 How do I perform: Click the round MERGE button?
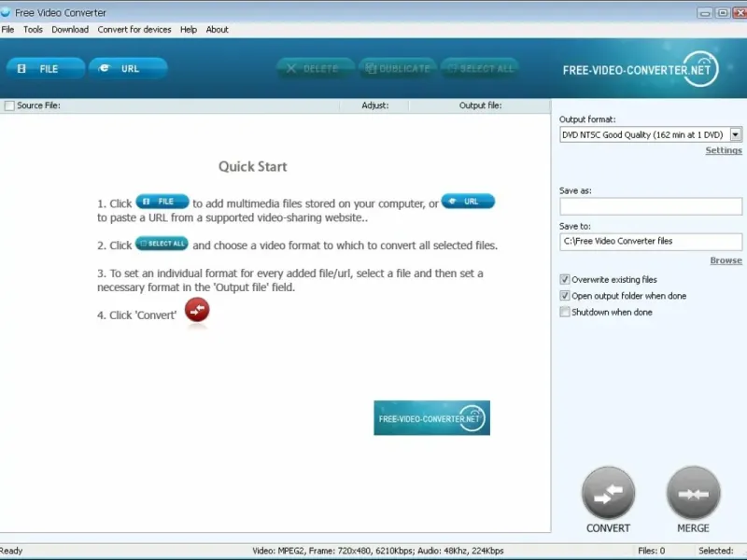point(693,493)
